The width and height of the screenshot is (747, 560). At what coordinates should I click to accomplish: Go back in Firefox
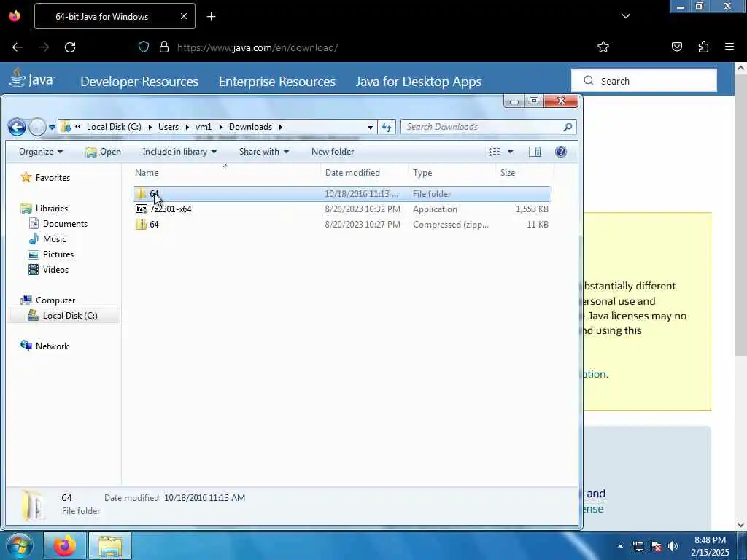point(18,47)
